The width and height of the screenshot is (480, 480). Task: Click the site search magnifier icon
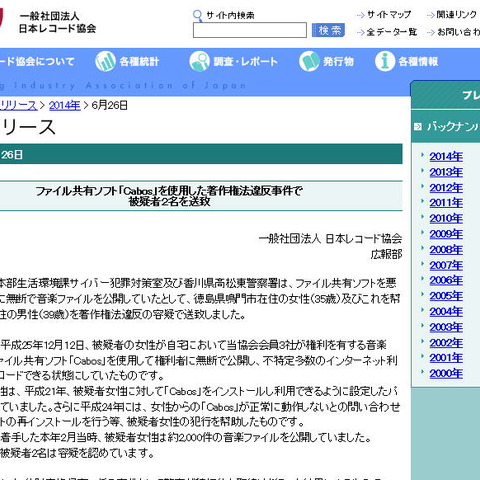(x=198, y=15)
